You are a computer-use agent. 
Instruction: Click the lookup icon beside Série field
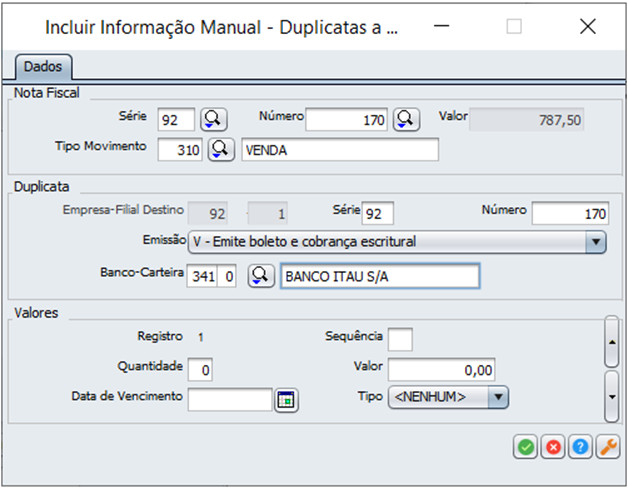tap(214, 120)
